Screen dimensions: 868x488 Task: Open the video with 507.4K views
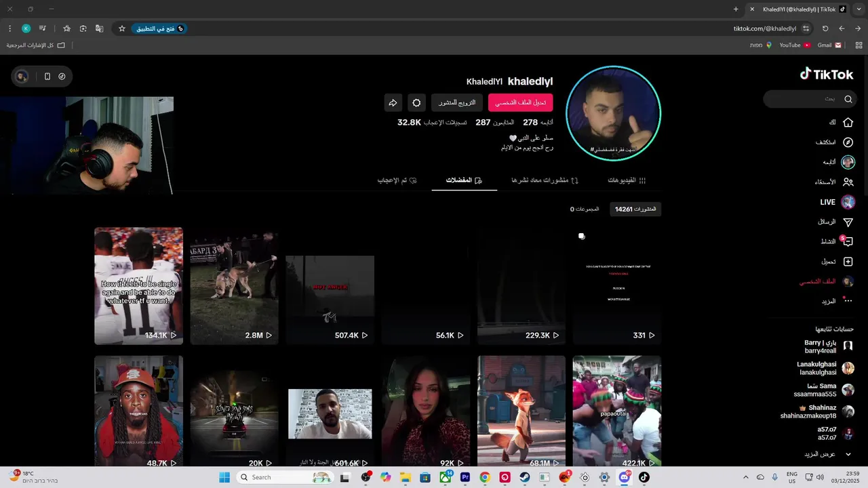(330, 286)
